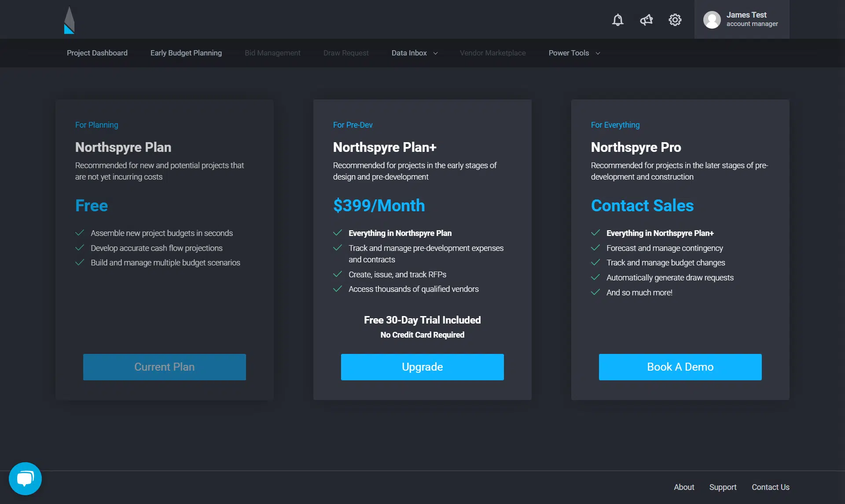Click checkmark beside Automatically generate draw requests
845x504 pixels.
pos(595,277)
